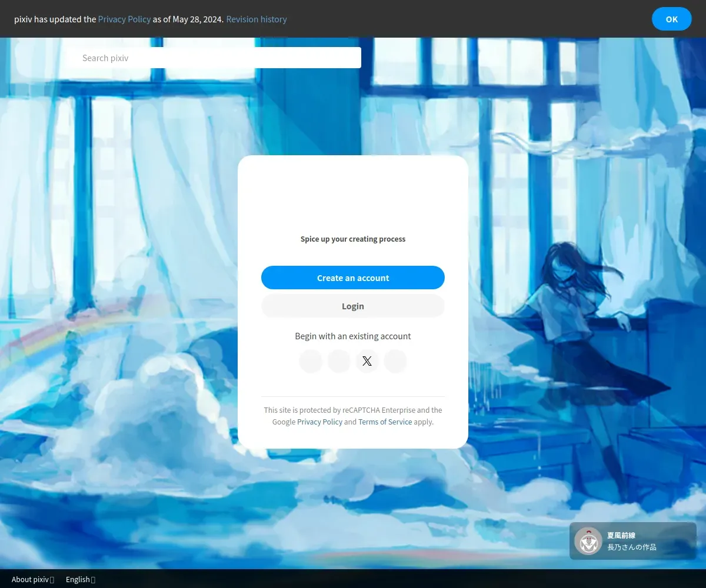Expand the About pixiv footer menu
The image size is (706, 588).
click(33, 579)
